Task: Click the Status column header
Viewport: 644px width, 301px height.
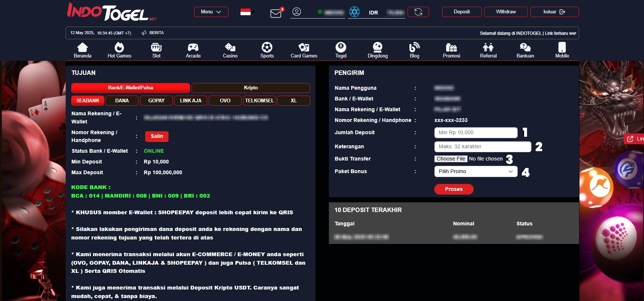Action: [524, 224]
